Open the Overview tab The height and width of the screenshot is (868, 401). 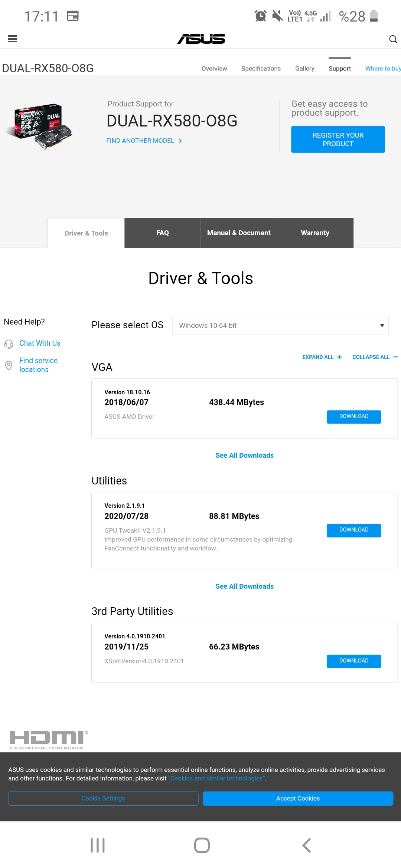coord(214,69)
